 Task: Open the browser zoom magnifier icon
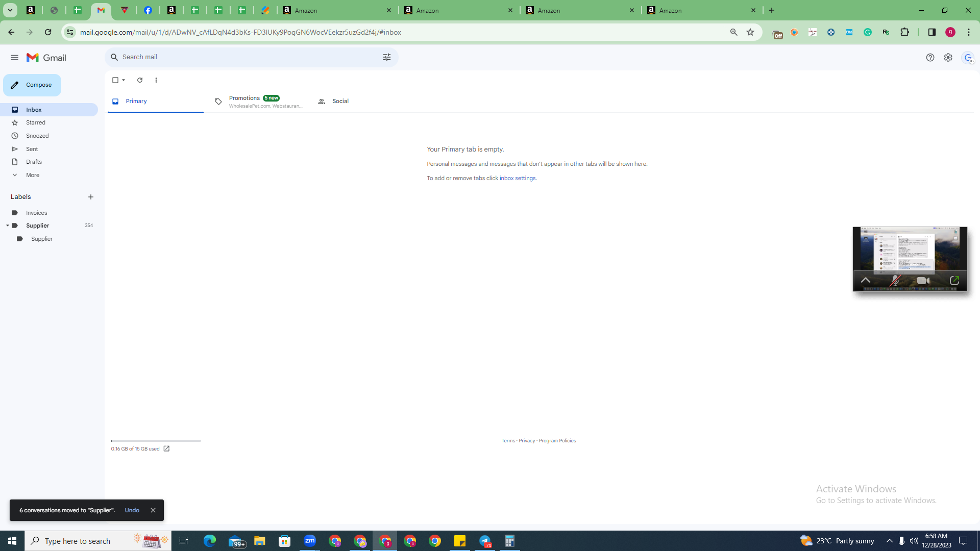(734, 32)
